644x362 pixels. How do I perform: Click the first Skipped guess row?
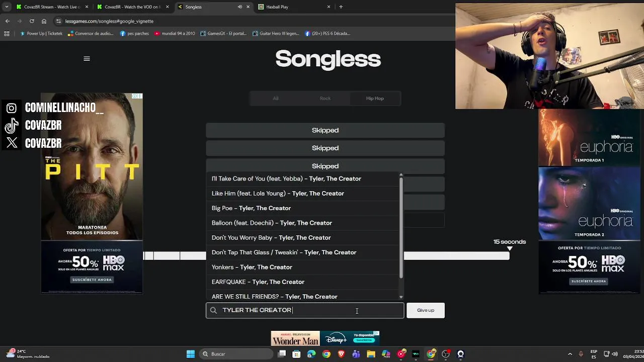point(325,130)
